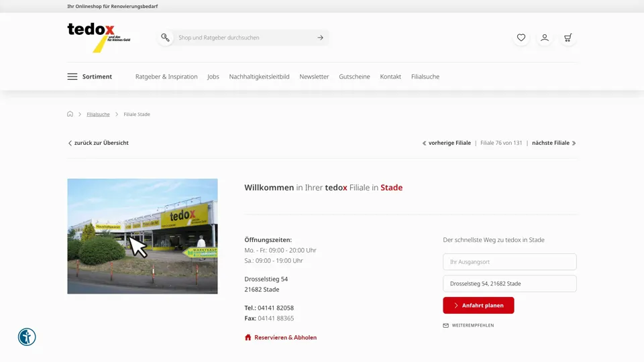Click the WEITEREMPFEHLEN link
The width and height of the screenshot is (644, 362).
[473, 326]
